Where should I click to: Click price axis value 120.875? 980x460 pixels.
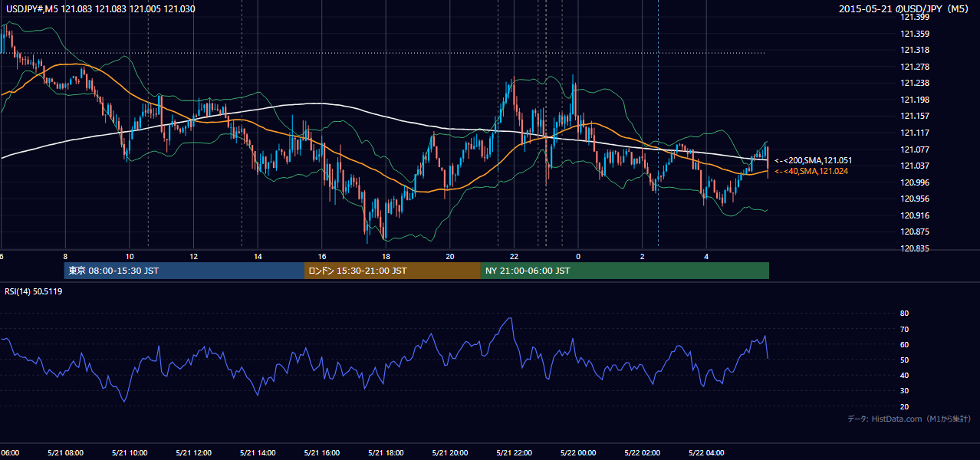916,232
